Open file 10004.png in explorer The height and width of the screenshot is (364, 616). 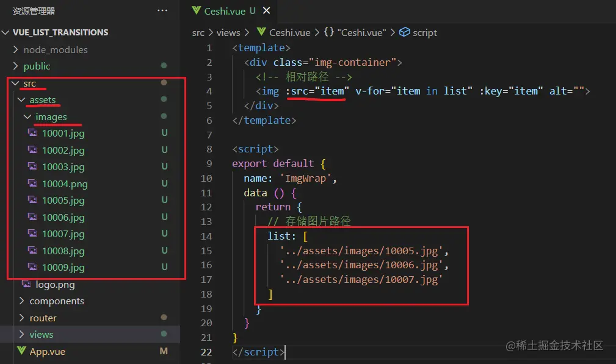pos(65,184)
